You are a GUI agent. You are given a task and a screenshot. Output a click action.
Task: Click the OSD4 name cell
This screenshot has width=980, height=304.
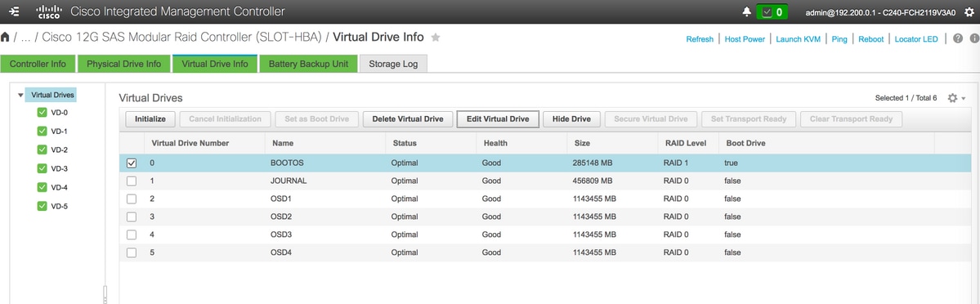pos(280,253)
